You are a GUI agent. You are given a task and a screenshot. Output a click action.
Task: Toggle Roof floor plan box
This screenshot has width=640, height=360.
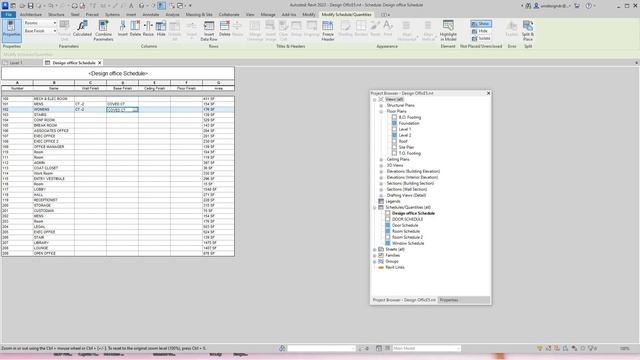point(394,141)
